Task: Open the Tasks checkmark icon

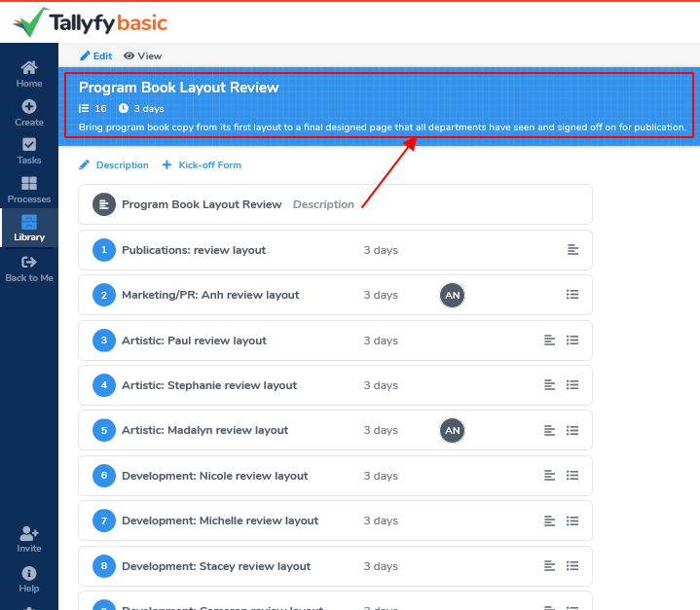Action: [29, 145]
